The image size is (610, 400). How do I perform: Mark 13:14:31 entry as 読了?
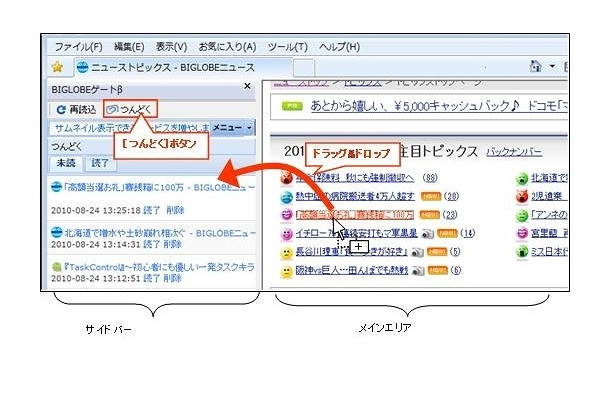pos(151,244)
